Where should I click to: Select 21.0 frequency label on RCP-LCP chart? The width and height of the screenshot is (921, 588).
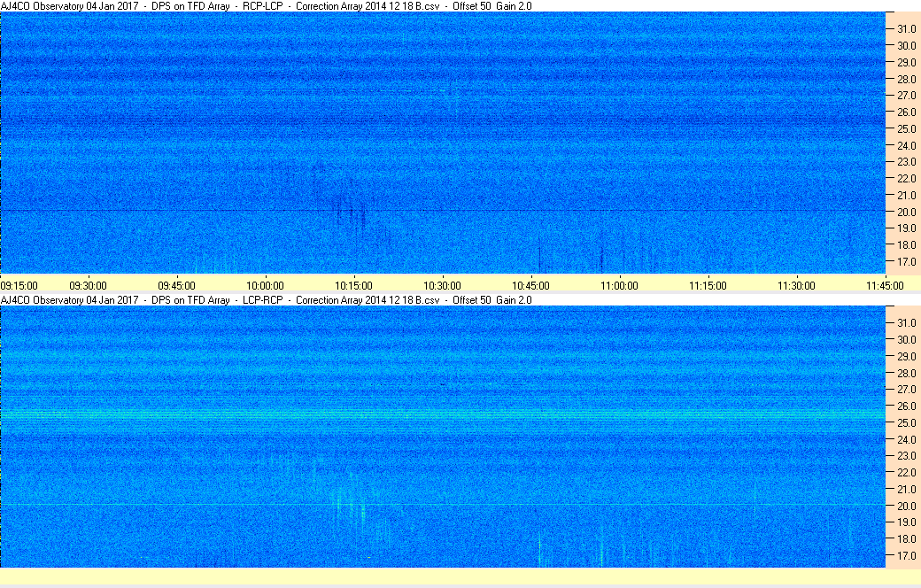[x=906, y=195]
